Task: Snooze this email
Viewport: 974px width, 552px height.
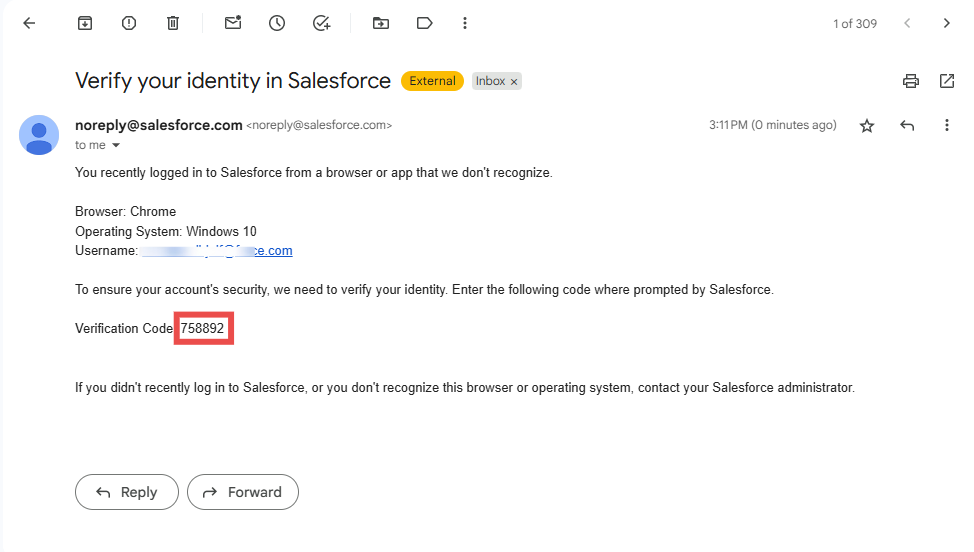Action: (277, 23)
